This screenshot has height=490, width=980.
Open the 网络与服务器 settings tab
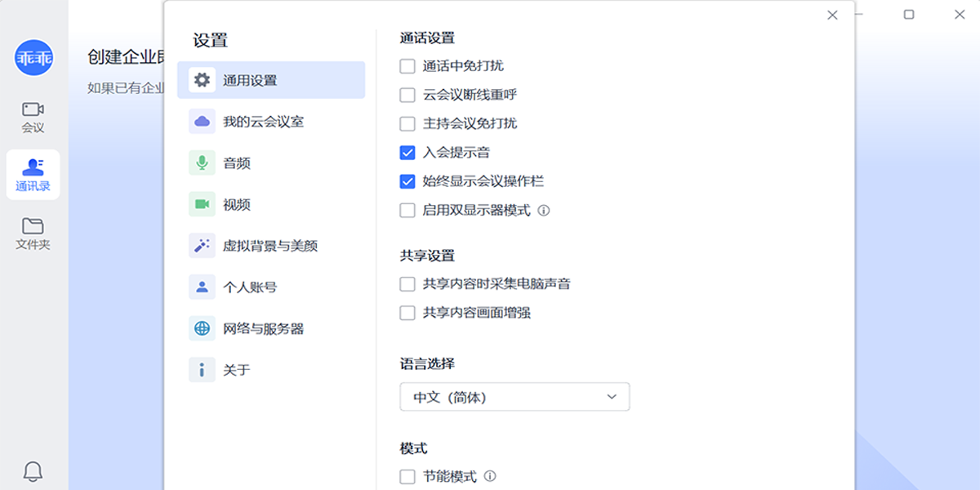pyautogui.click(x=271, y=328)
